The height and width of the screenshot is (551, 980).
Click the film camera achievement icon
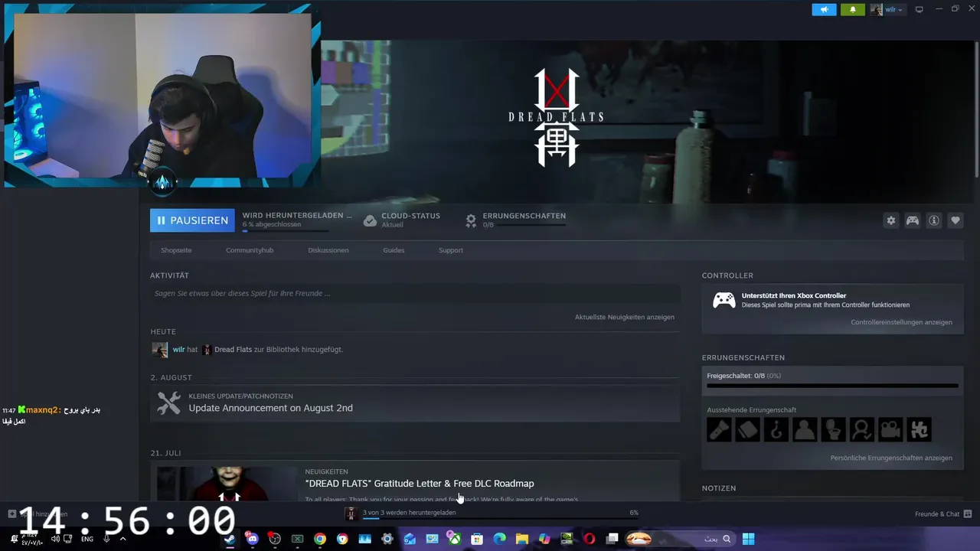890,429
